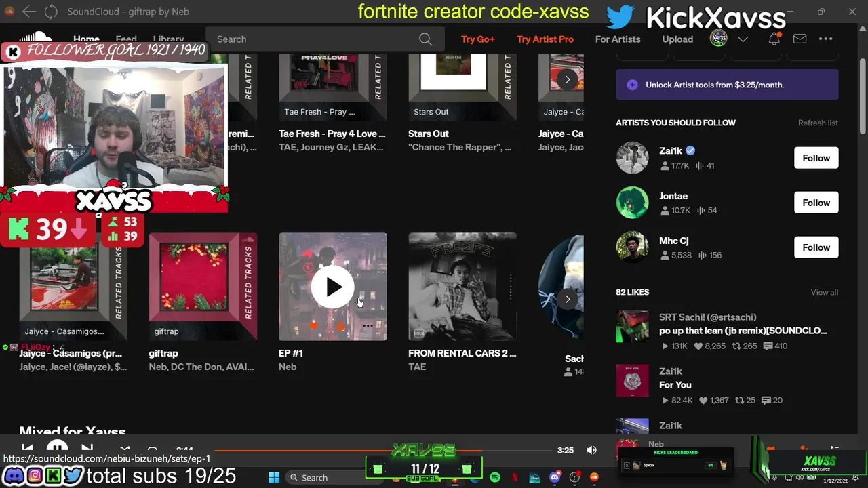Focus the SoundCloud search field
This screenshot has width=868, height=488.
[325, 39]
